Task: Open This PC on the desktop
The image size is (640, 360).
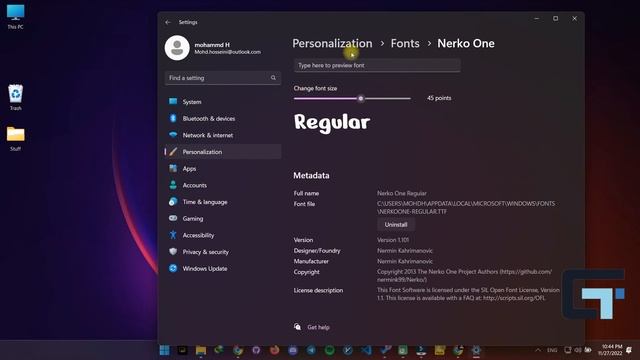Action: coord(16,17)
